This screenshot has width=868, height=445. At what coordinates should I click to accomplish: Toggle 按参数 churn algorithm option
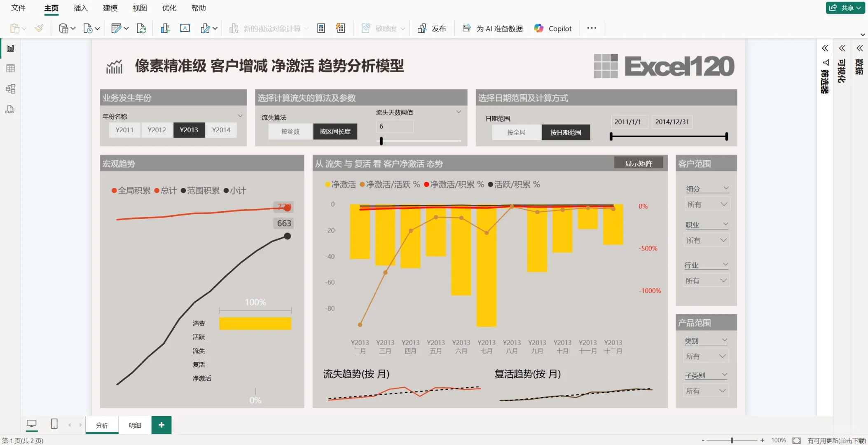point(290,131)
